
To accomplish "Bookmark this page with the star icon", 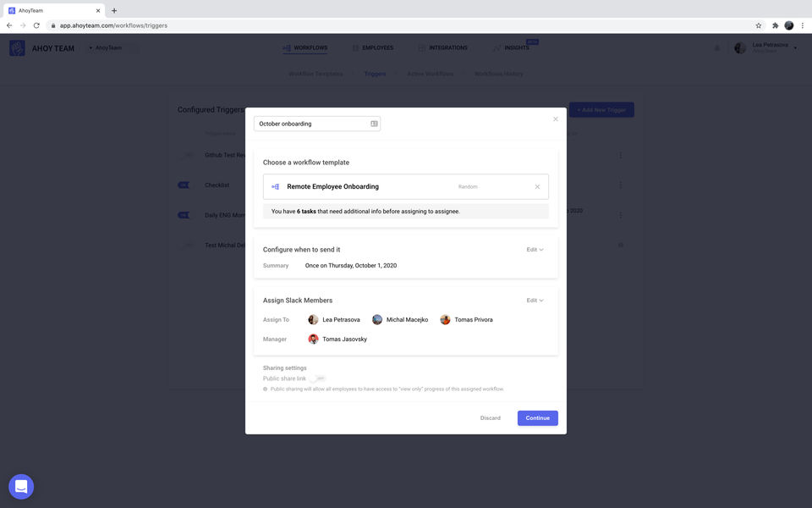I will (759, 25).
